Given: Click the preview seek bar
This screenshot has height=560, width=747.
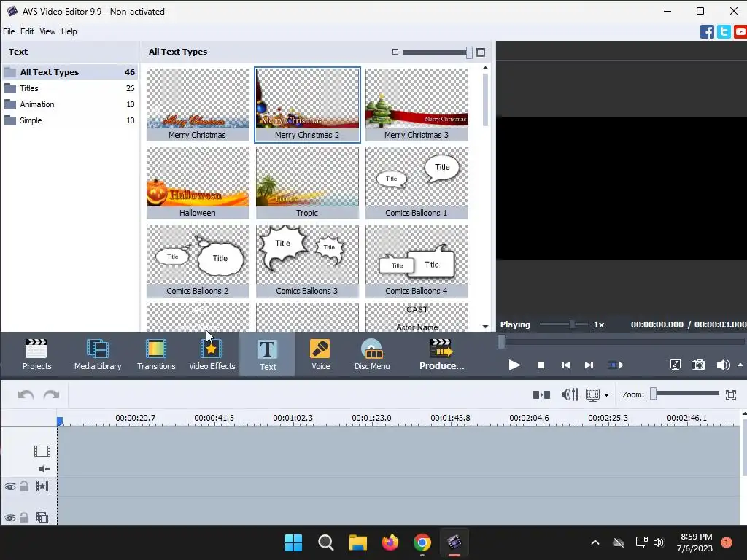Looking at the screenshot, I should coord(622,342).
